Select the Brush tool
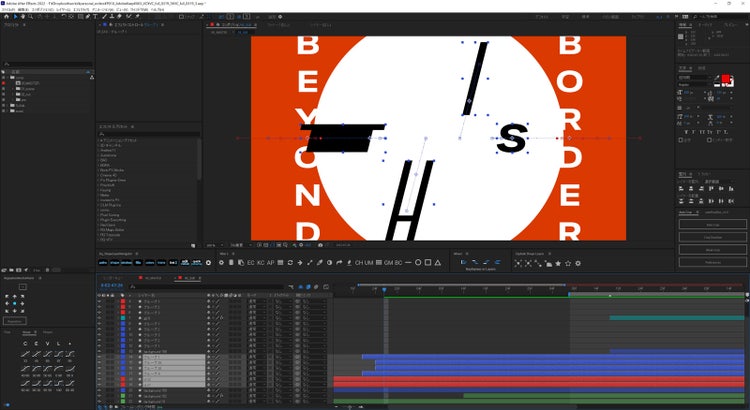The image size is (750, 410). [x=104, y=16]
